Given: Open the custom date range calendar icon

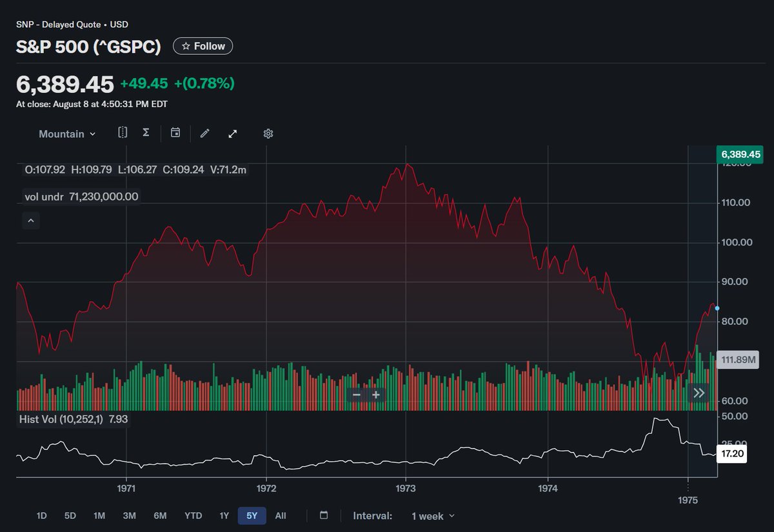Looking at the screenshot, I should click(x=324, y=515).
